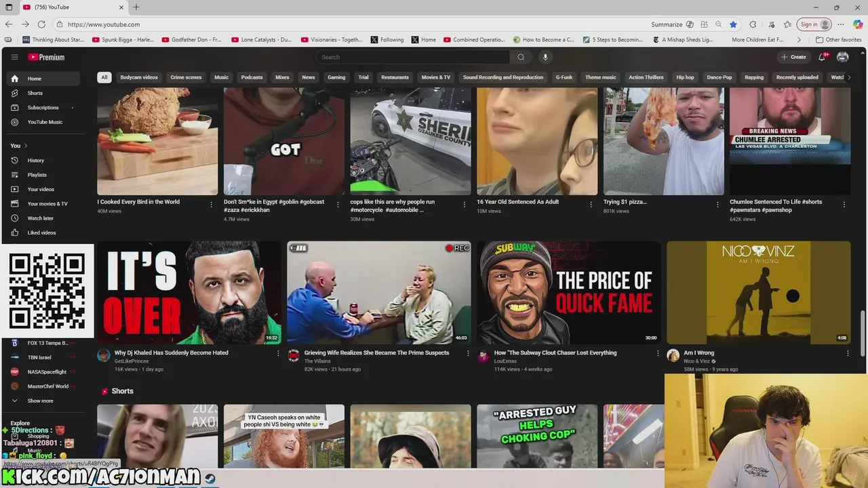Open Your videos in the sidebar

[43, 189]
